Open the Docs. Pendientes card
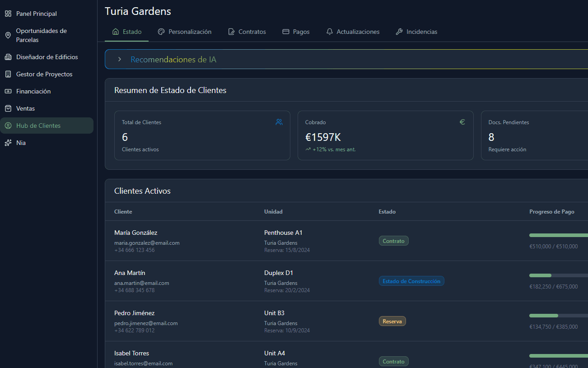Image resolution: width=588 pixels, height=368 pixels. (x=535, y=135)
